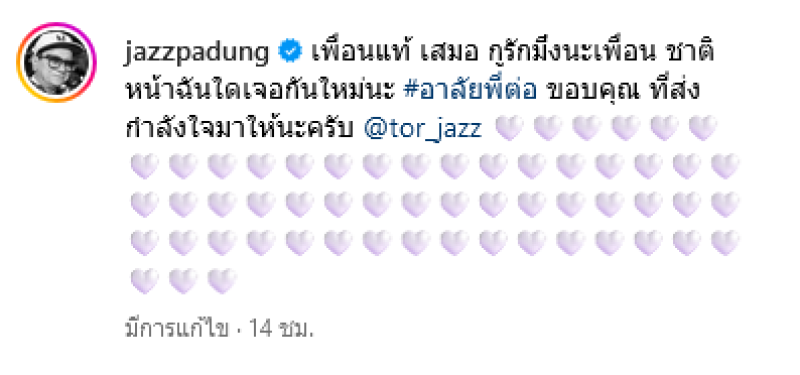
Task: Click first purple heart right after @tor_jazz
Action: 509,128
